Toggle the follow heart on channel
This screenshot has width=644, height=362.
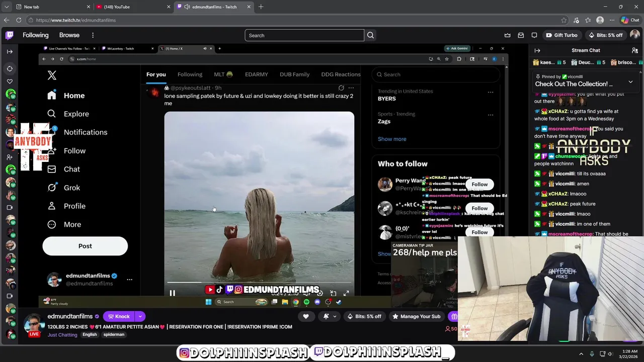(305, 316)
